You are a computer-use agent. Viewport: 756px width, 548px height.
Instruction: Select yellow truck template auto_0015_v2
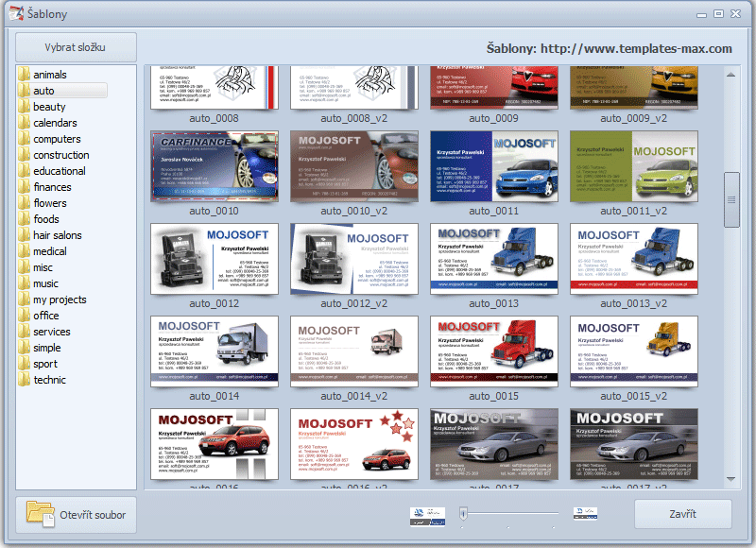[633, 351]
